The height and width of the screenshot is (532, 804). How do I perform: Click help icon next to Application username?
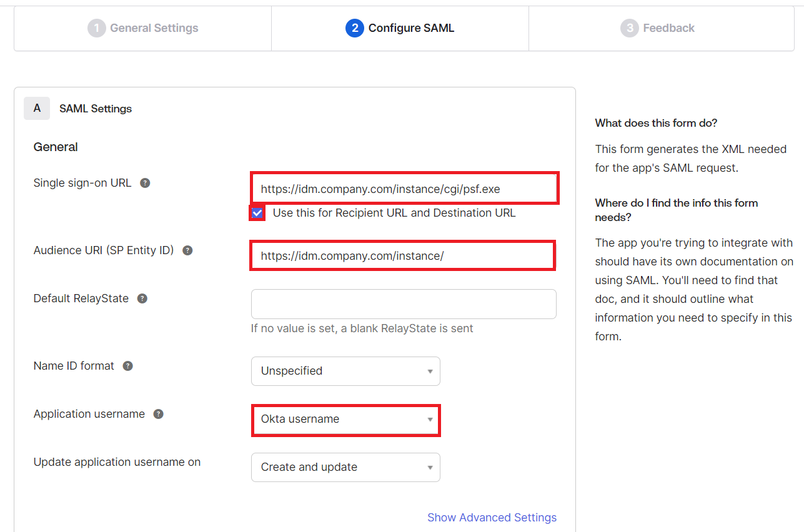159,414
